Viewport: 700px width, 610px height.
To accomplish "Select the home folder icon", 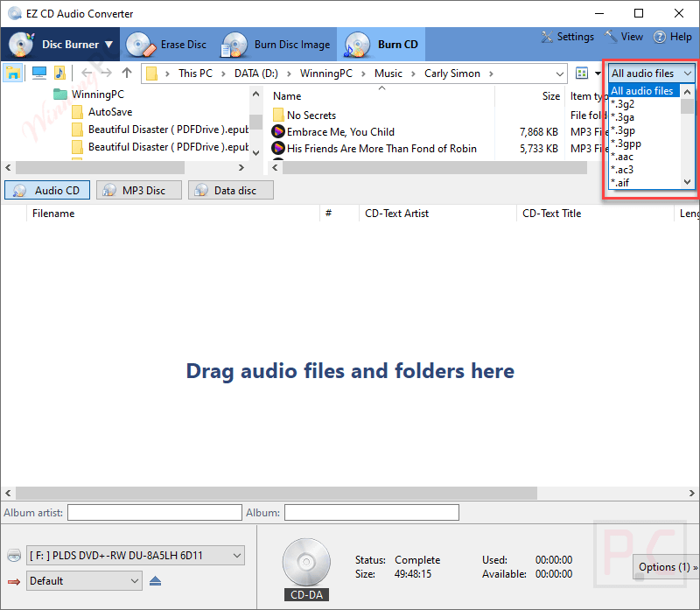I will tap(12, 73).
